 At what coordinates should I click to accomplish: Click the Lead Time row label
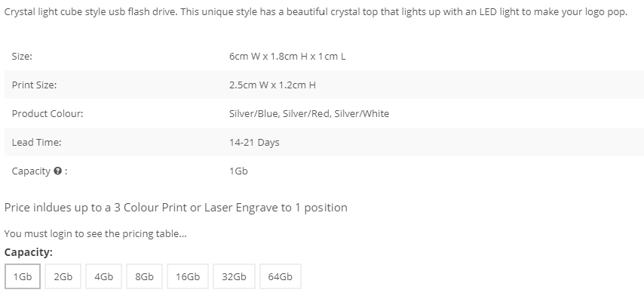tap(36, 142)
